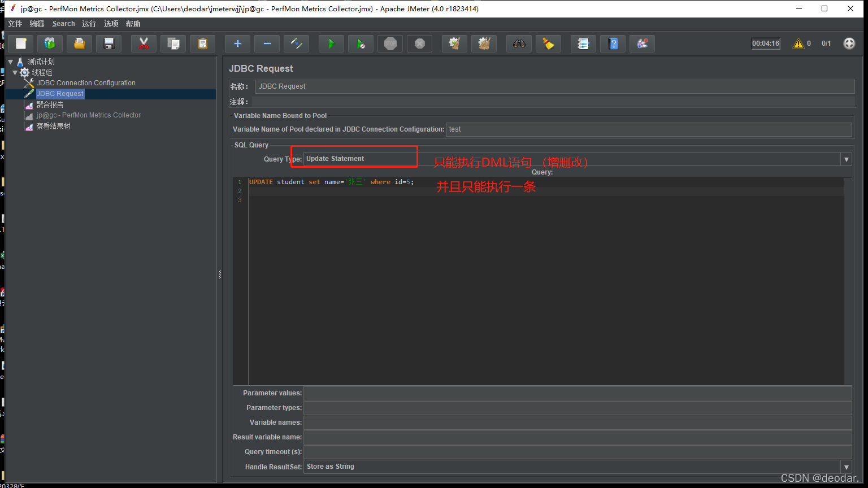Screen dimensions: 868x488
Task: Click the Open file folder icon
Action: (80, 43)
